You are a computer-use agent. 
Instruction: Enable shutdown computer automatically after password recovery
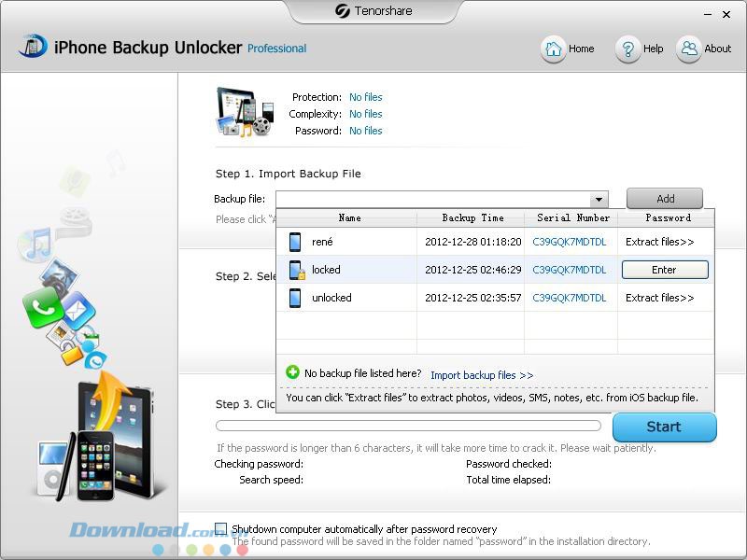pos(220,528)
